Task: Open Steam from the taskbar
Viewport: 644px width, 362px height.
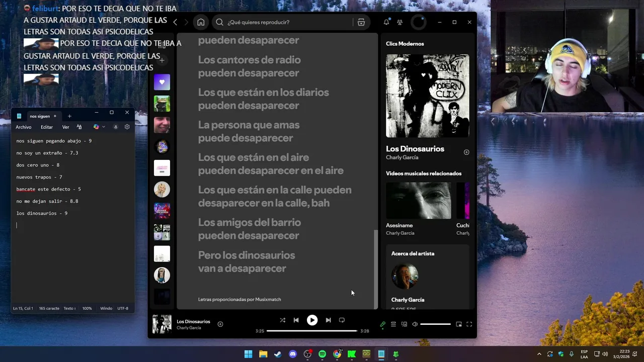Action: [x=278, y=354]
